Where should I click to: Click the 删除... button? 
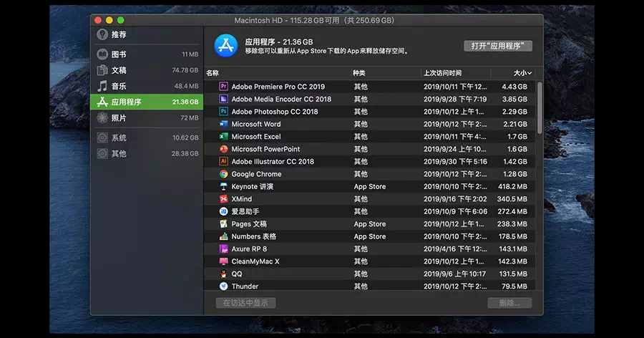pos(509,303)
